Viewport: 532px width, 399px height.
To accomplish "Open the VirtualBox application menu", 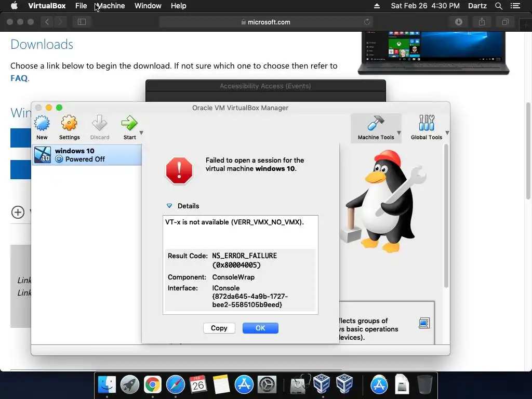I will (x=47, y=6).
